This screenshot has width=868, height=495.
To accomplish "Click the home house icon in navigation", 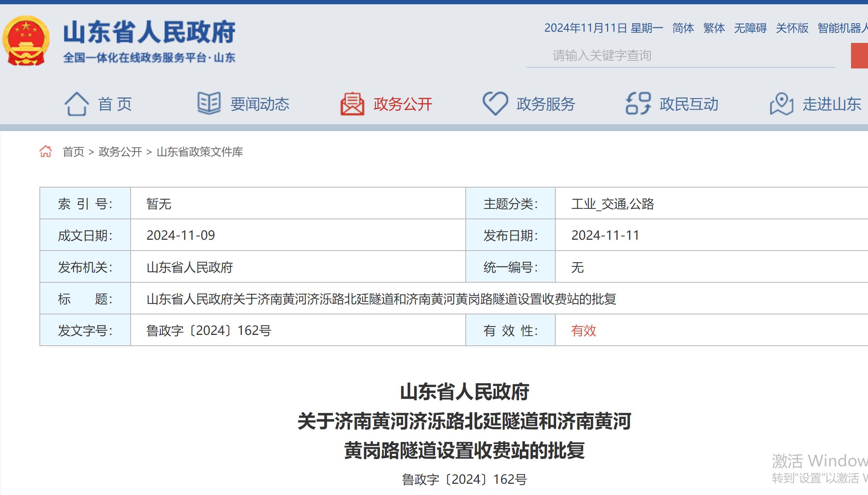I will coord(76,104).
